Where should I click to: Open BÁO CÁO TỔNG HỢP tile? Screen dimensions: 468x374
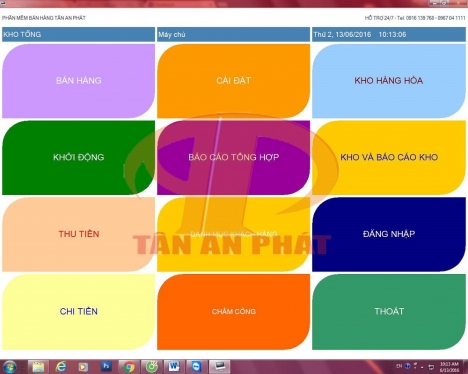click(233, 158)
